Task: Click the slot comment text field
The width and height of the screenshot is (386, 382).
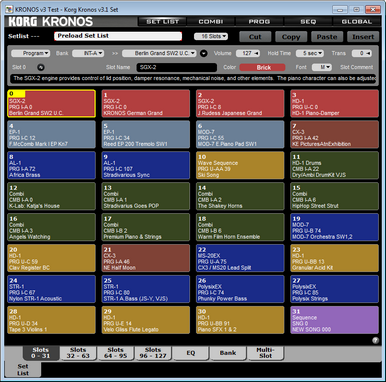Action: 193,79
